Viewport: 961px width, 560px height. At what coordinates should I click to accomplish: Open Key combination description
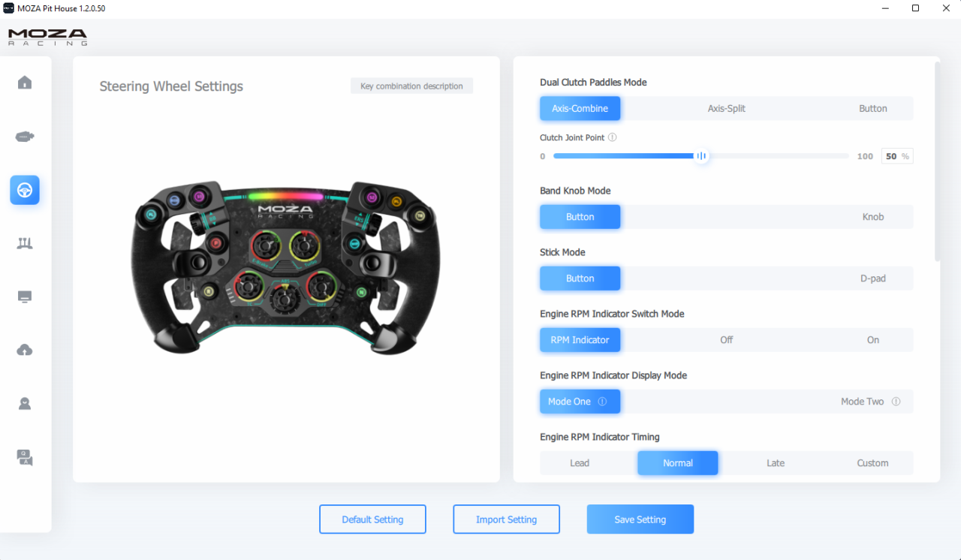411,86
